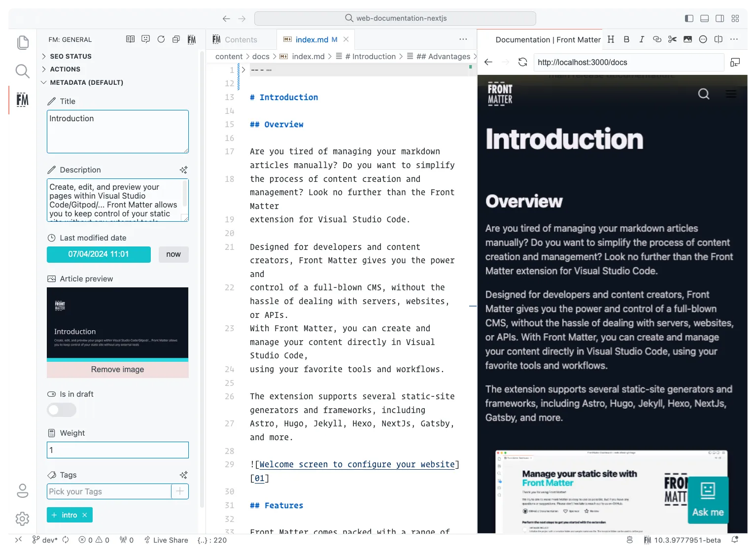Refresh Front Matter data with the reload icon
The width and height of the screenshot is (756, 555).
[161, 39]
